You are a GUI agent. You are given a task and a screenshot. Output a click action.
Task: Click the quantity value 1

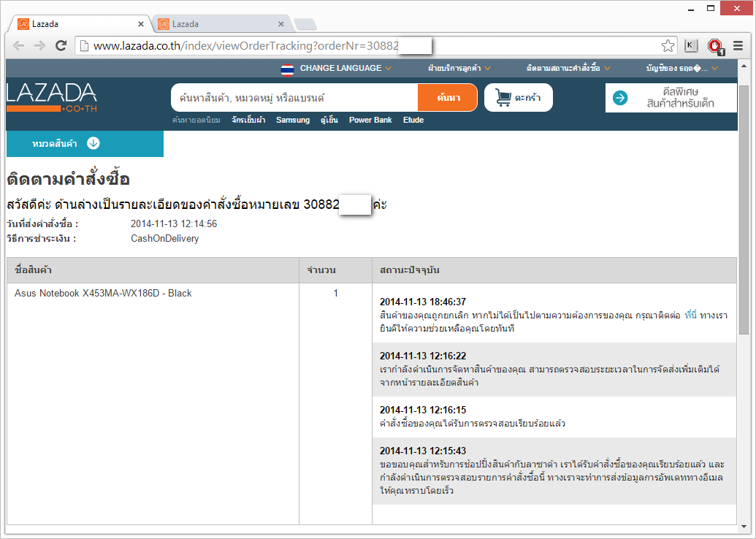click(335, 293)
